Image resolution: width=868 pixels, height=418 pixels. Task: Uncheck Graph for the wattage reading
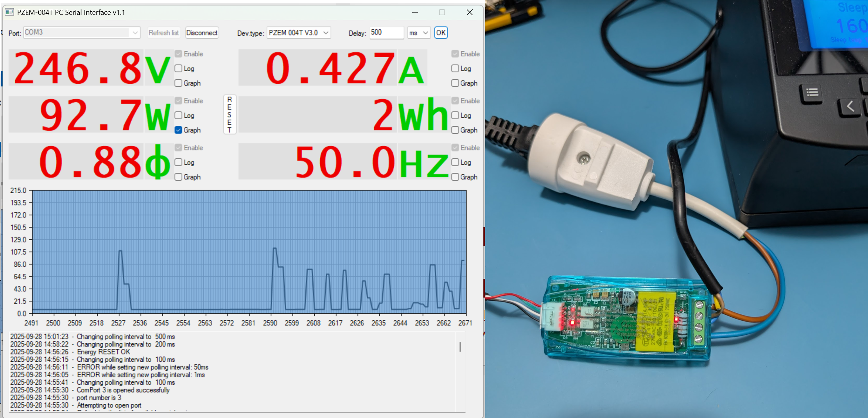[x=179, y=130]
